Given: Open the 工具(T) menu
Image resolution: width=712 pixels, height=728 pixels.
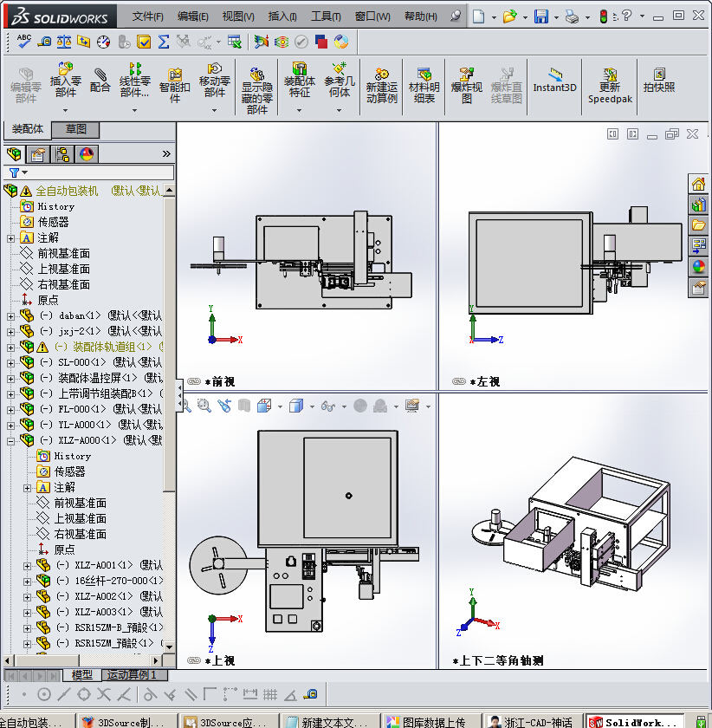Looking at the screenshot, I should (326, 16).
